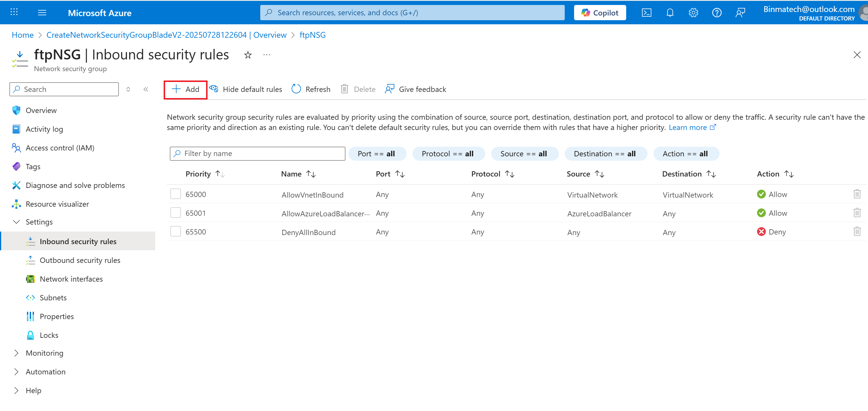Open Outbound security rules menu item
The height and width of the screenshot is (411, 868).
coord(80,260)
